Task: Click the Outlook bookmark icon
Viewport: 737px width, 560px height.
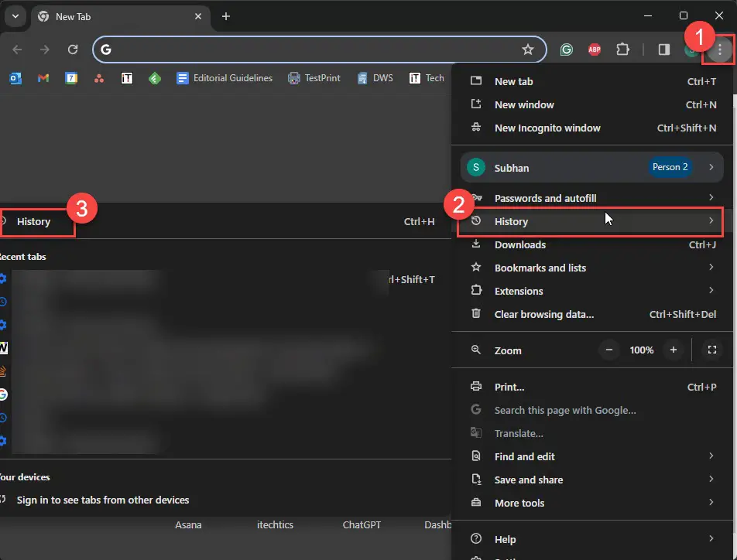Action: [x=15, y=77]
